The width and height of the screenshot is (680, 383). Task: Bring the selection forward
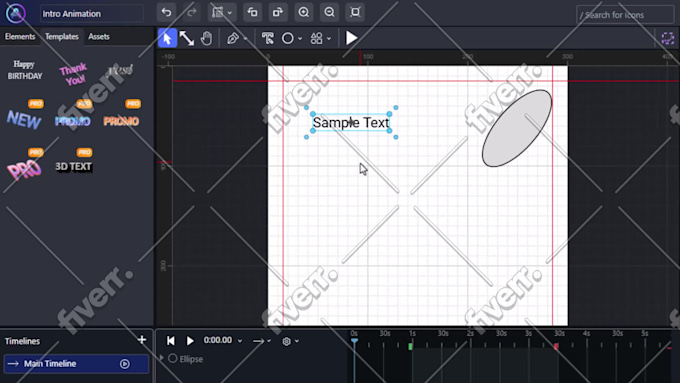278,12
